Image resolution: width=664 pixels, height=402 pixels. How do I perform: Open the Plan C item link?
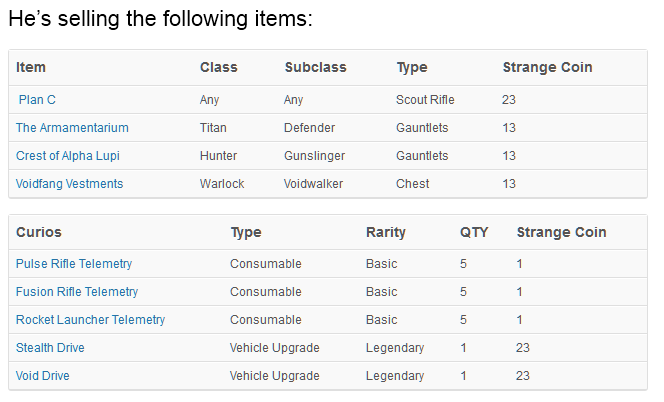pyautogui.click(x=37, y=100)
